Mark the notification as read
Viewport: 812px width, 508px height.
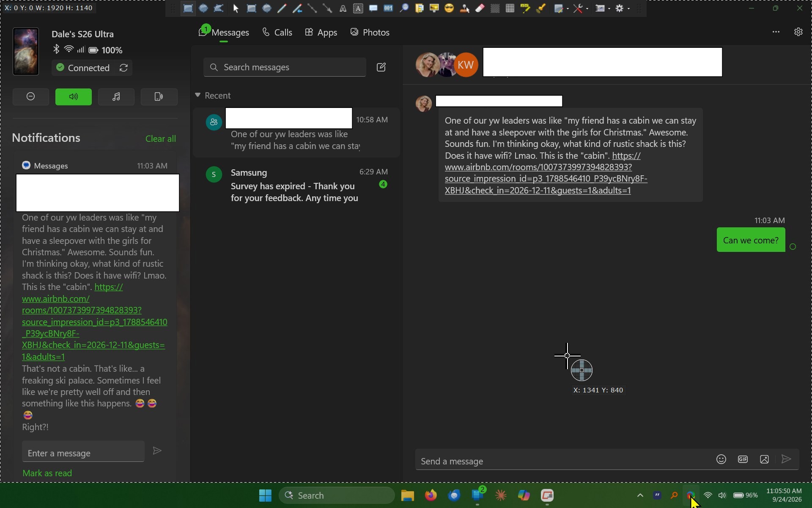(x=47, y=473)
